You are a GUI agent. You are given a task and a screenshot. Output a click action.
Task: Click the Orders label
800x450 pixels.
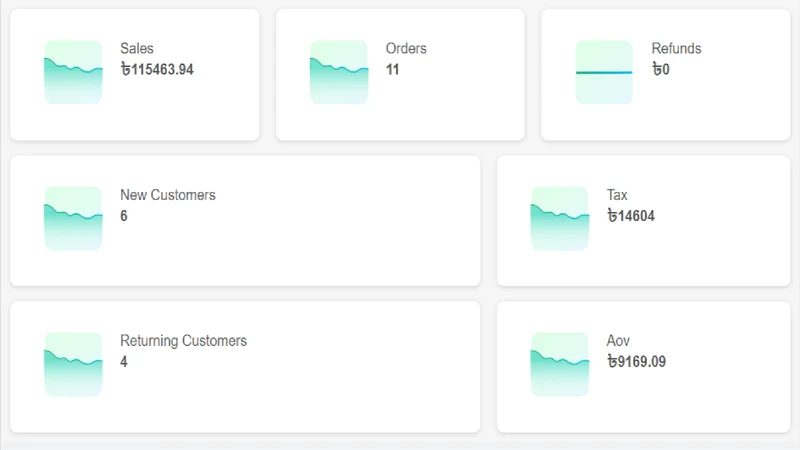[406, 48]
